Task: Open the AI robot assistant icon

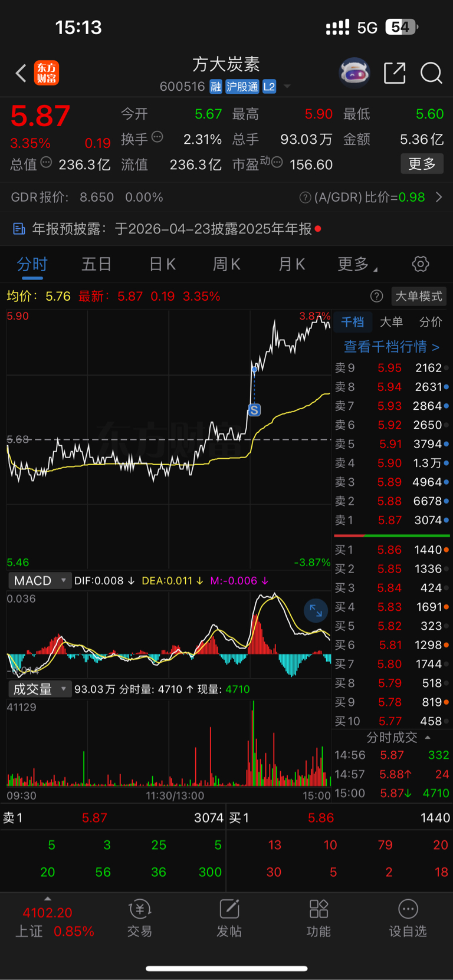Action: (x=354, y=73)
